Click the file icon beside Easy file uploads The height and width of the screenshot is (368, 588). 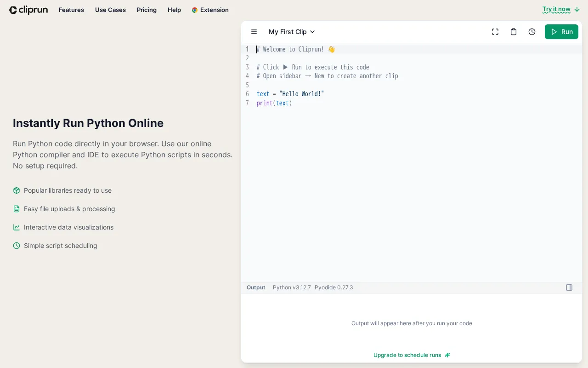click(x=17, y=209)
